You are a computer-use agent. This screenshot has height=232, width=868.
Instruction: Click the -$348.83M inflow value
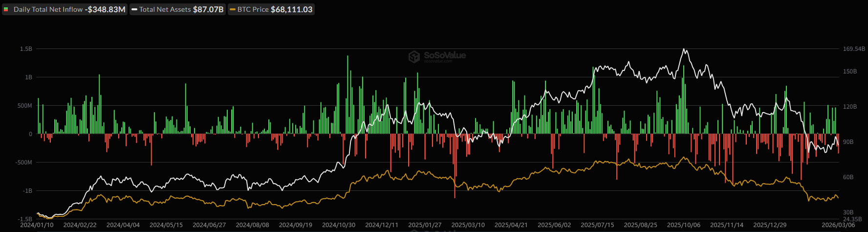click(105, 9)
